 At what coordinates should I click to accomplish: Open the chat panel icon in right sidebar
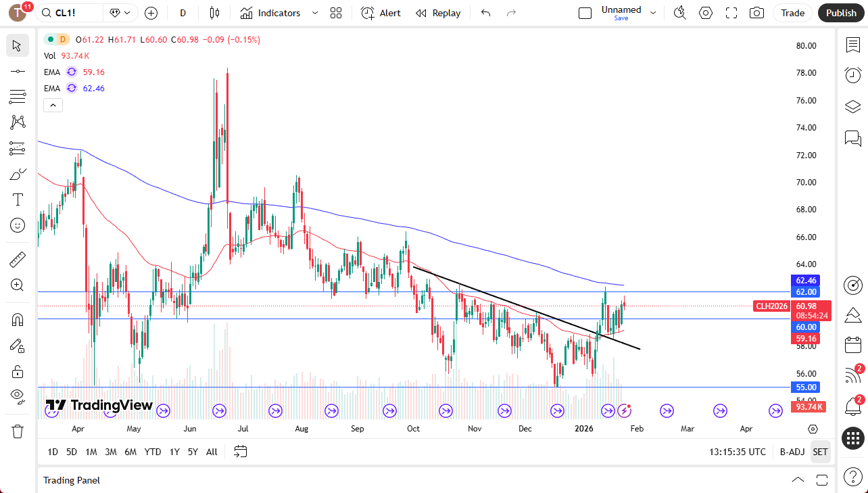(x=852, y=139)
